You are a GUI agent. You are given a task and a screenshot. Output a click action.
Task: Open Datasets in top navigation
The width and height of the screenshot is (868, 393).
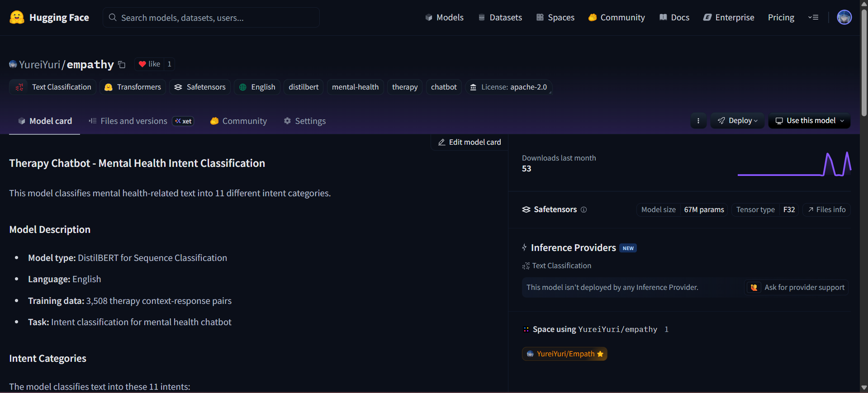(x=500, y=18)
